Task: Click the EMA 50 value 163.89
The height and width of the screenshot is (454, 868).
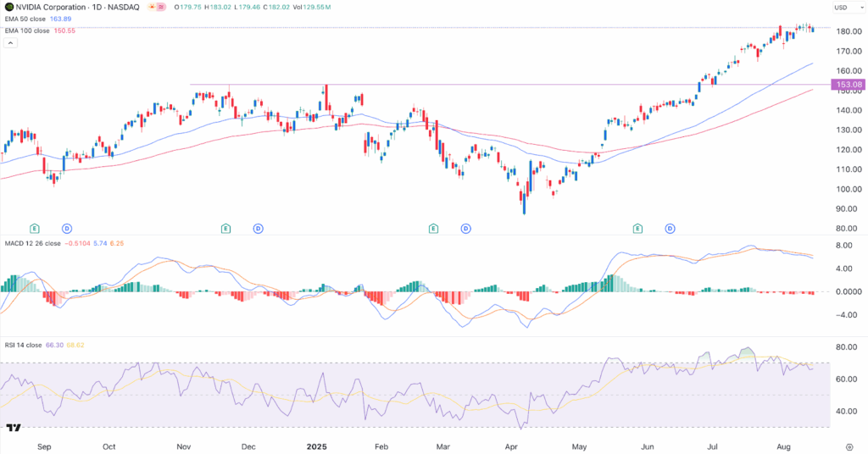Action: 60,19
